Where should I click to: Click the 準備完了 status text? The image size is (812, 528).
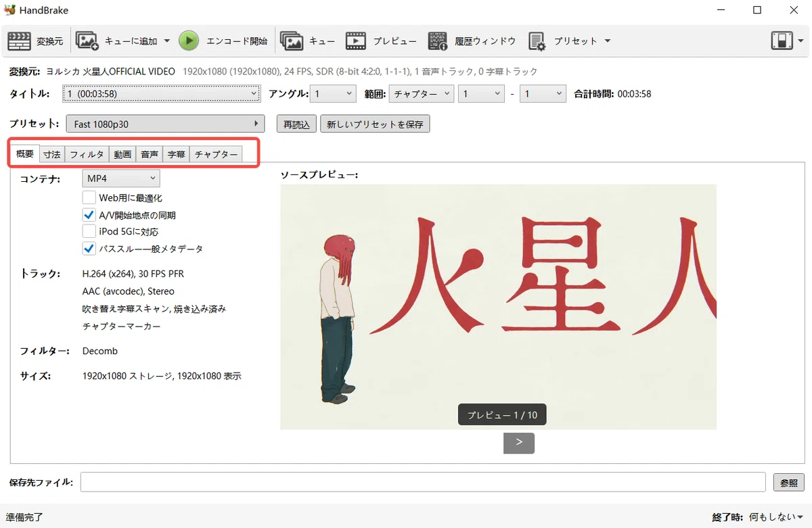click(x=24, y=517)
